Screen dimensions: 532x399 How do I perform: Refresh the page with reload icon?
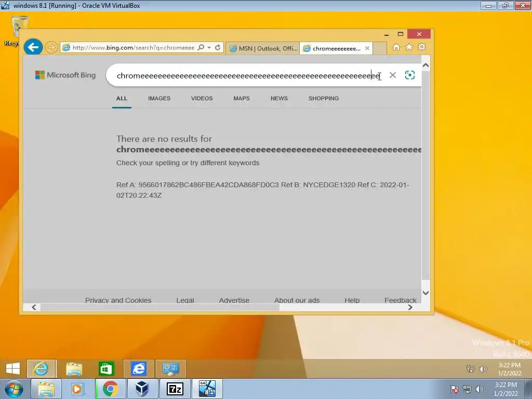click(x=218, y=47)
